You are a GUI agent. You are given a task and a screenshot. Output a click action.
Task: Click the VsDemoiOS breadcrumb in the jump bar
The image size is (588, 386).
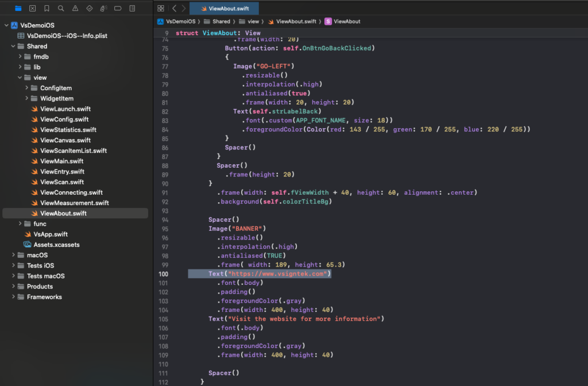click(x=176, y=21)
